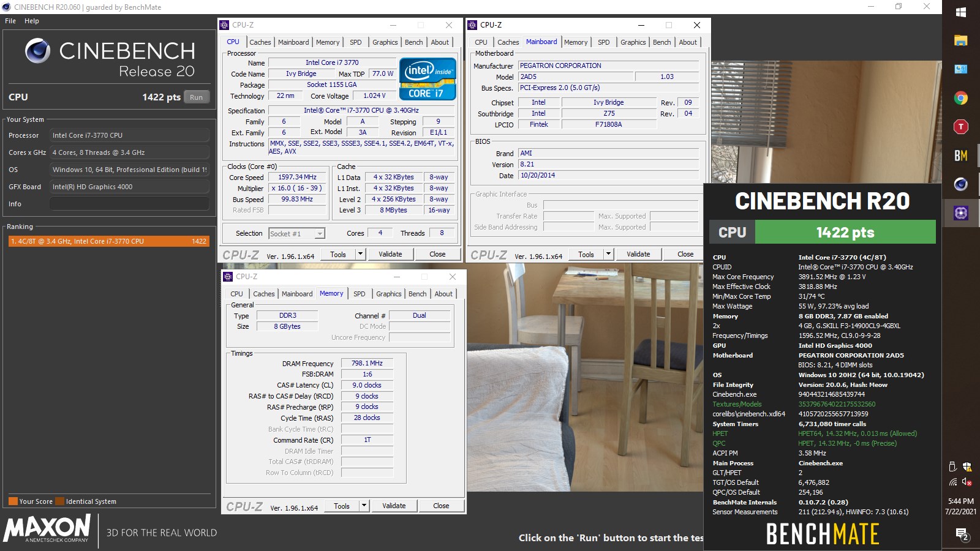This screenshot has height=551, width=980.
Task: Expand Tools dropdown arrow in Mainboard window
Action: 608,254
